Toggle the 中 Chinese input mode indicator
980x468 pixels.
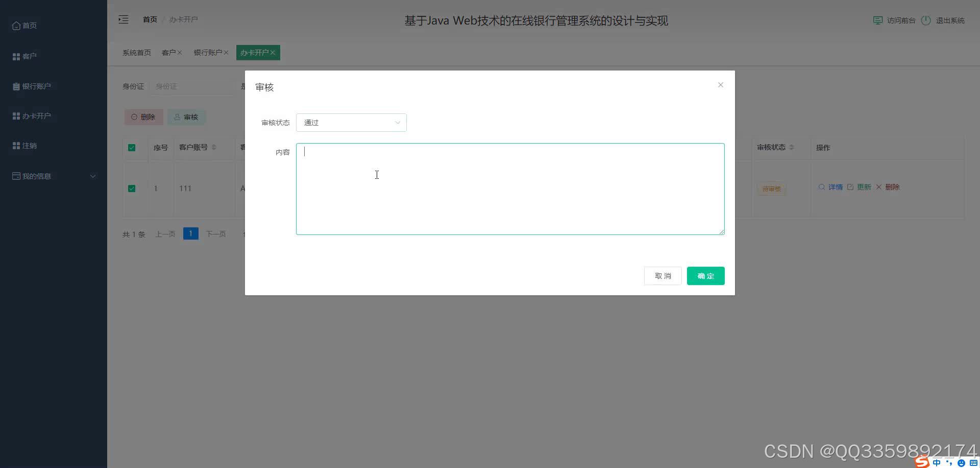(x=937, y=462)
